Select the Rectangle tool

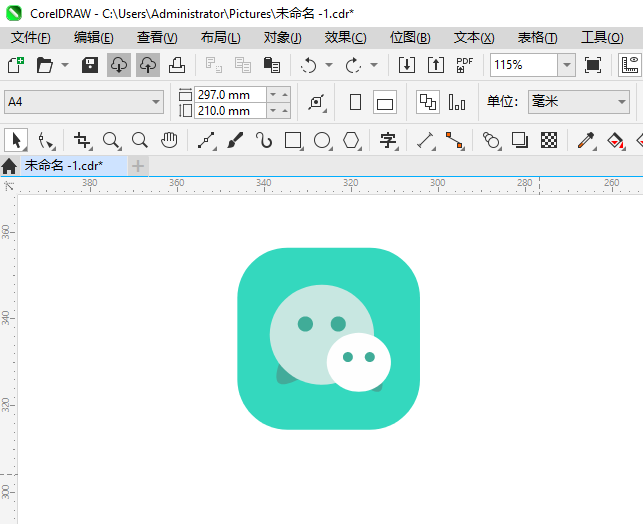(x=294, y=140)
